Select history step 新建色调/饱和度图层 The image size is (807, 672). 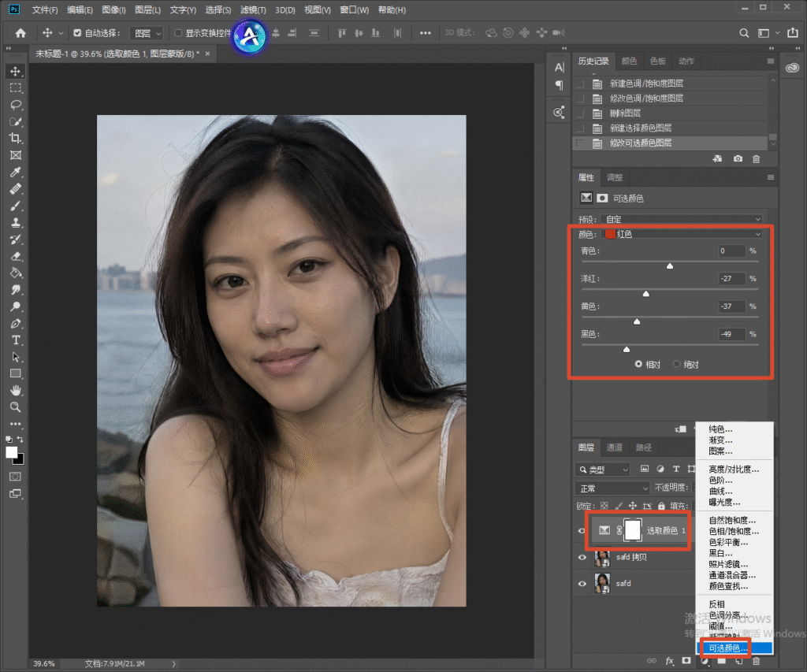coord(670,84)
